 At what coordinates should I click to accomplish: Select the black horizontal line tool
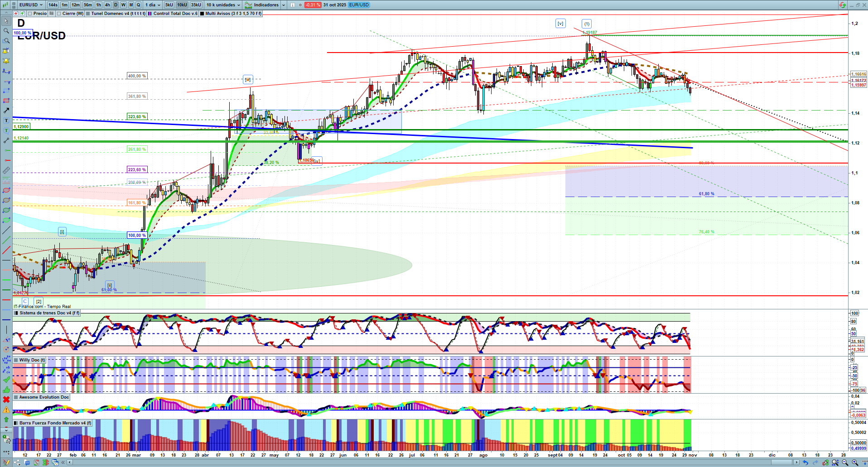coord(6,260)
